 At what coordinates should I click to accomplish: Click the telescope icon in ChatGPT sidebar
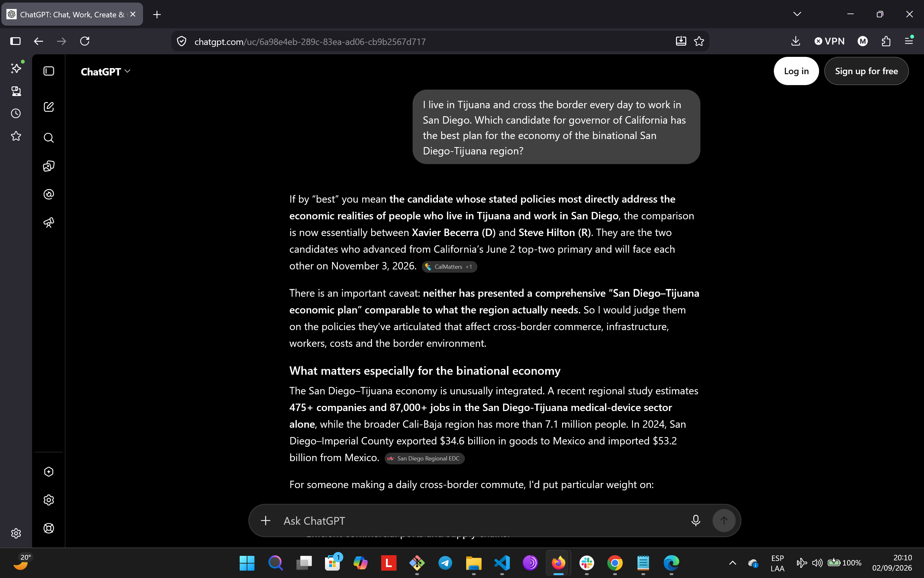[x=49, y=223]
